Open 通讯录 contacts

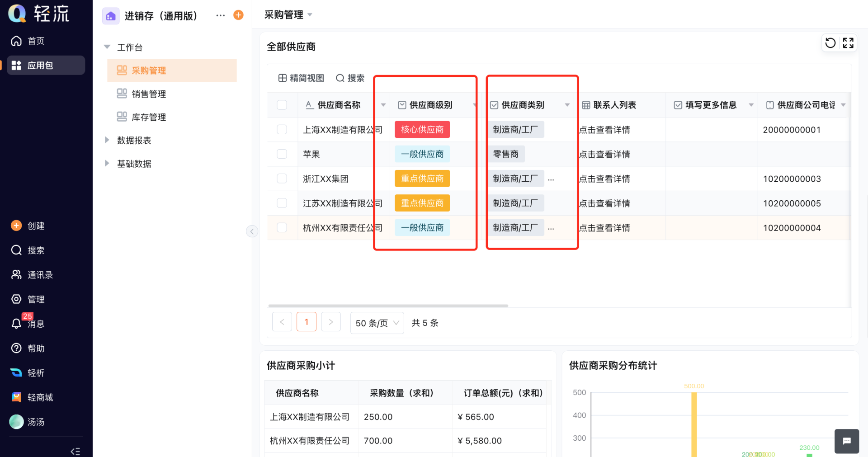tap(32, 274)
